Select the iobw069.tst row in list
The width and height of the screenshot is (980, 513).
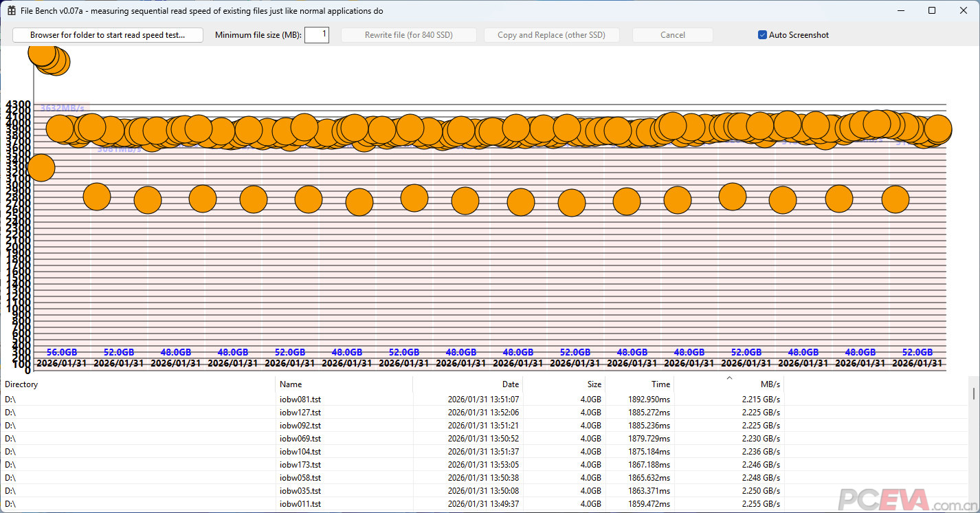tap(300, 439)
